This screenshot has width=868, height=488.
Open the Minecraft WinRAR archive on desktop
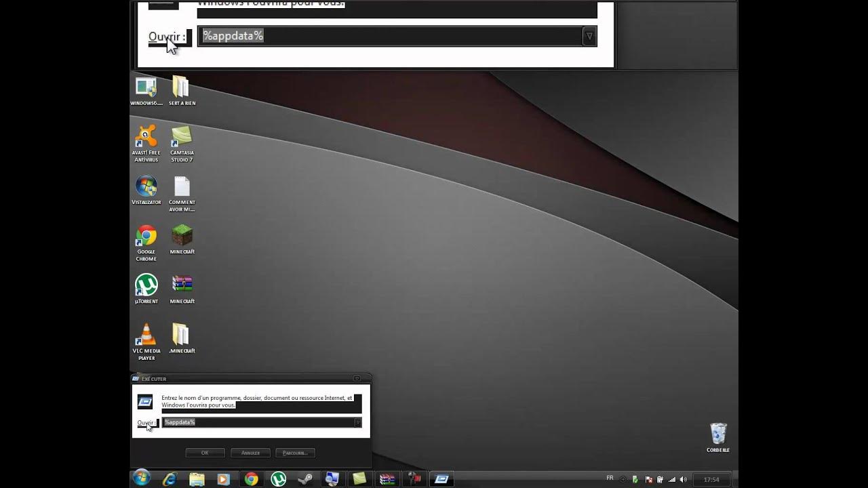tap(182, 289)
